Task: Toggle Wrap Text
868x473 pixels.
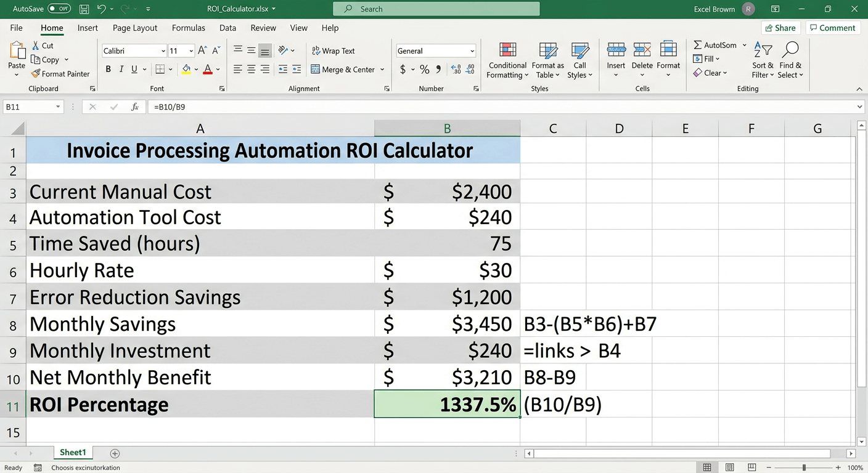Action: tap(333, 51)
